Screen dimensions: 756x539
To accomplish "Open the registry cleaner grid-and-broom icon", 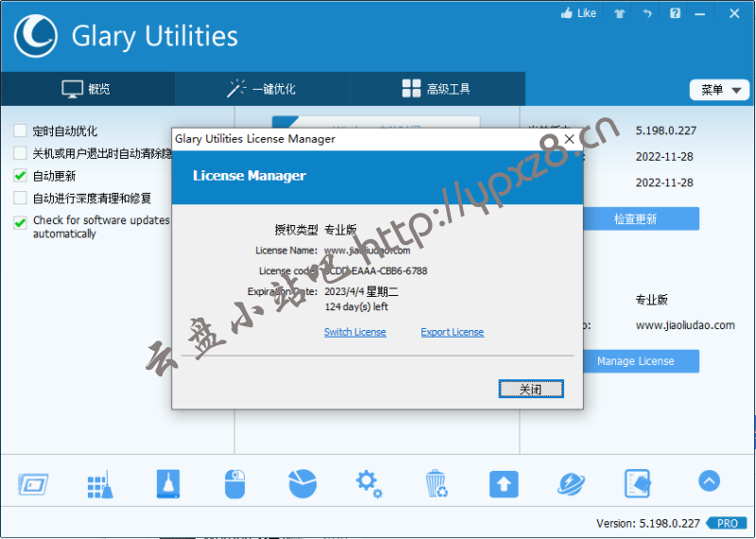I will [100, 484].
